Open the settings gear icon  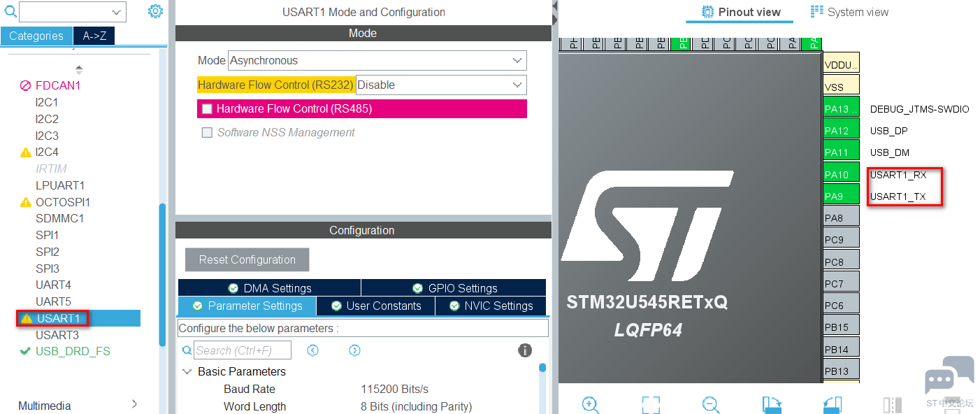[x=155, y=11]
